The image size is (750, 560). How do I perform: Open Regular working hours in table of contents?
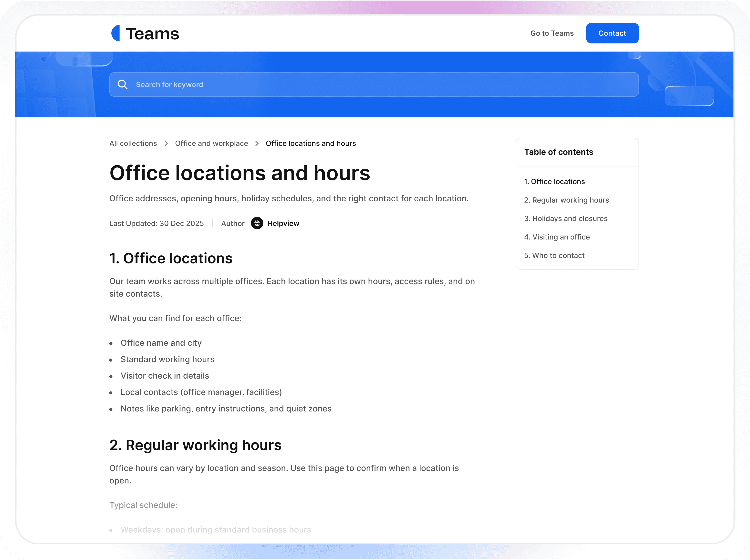pos(566,200)
